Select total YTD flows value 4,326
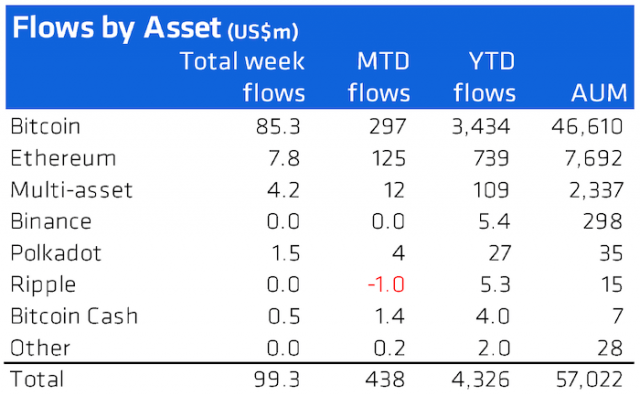Screen dimensions: 640x396 481,380
